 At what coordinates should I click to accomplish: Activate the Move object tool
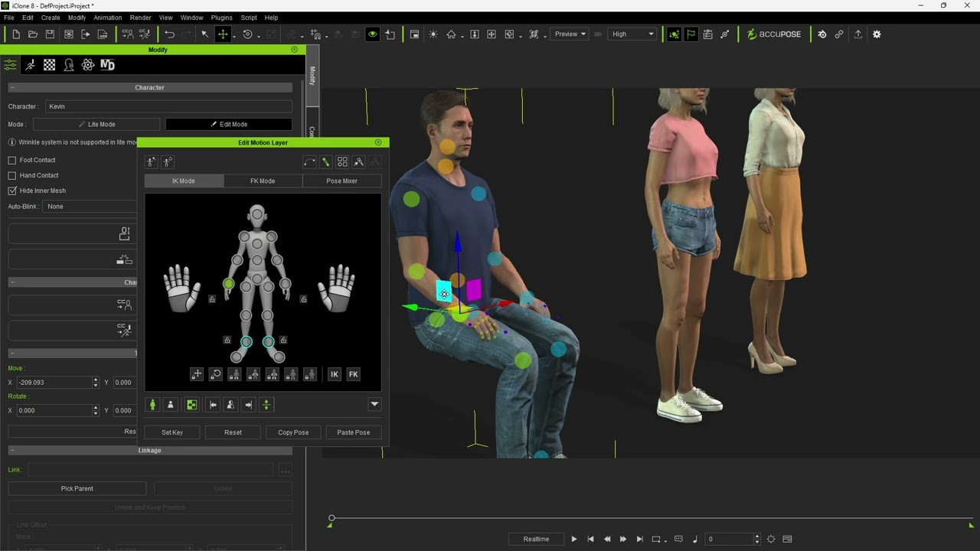point(223,34)
